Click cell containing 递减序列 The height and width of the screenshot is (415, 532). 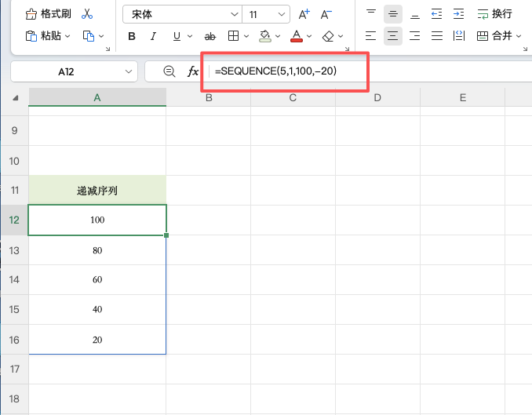coord(97,191)
